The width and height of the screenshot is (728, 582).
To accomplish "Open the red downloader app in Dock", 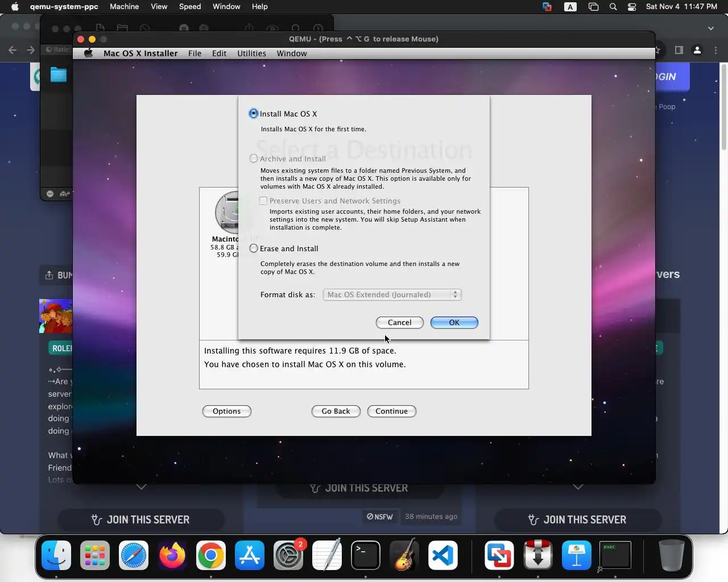I will (537, 555).
